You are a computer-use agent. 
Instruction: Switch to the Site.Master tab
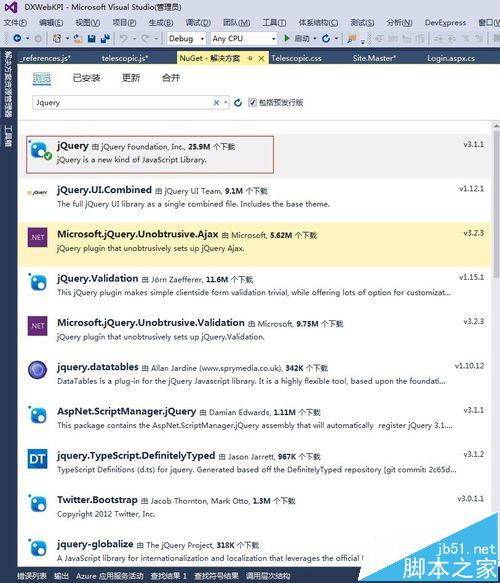click(374, 58)
